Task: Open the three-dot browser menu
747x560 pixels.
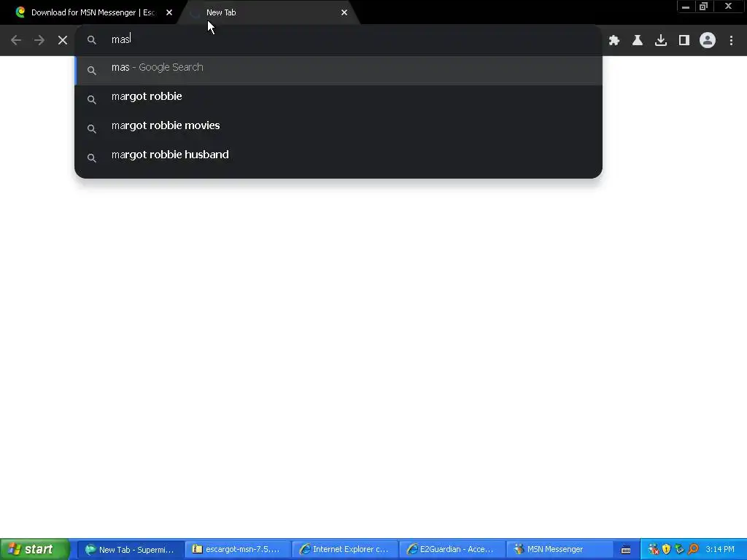Action: 731,40
